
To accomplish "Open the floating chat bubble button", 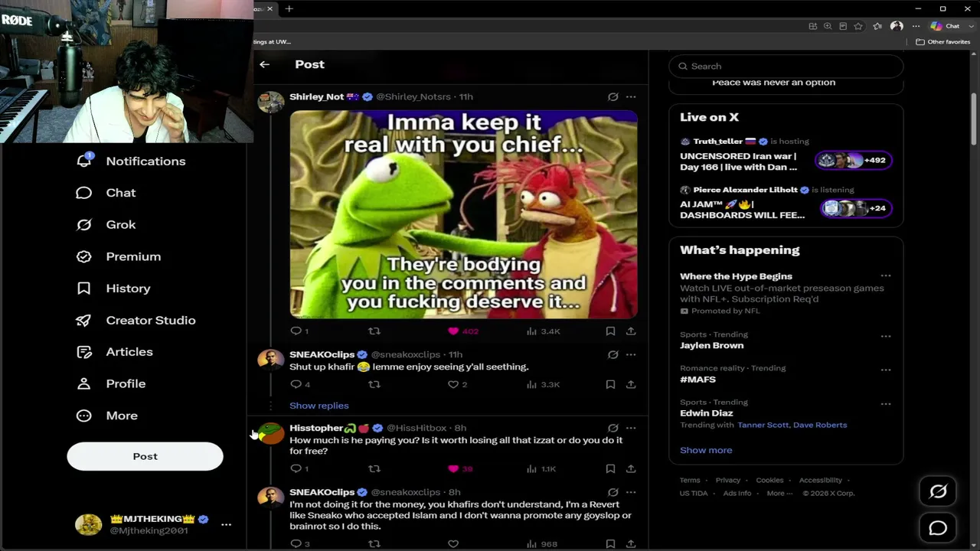I will click(938, 528).
